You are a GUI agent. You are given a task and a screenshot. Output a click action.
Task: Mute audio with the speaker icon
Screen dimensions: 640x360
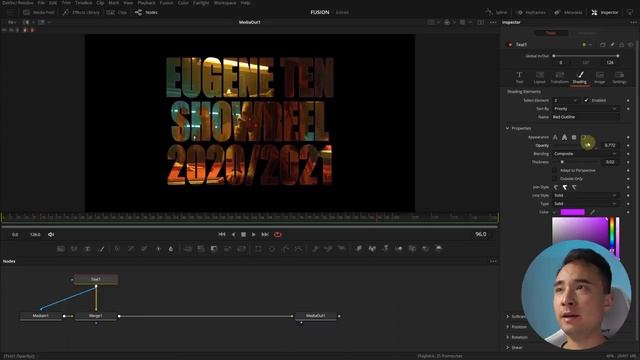51,234
